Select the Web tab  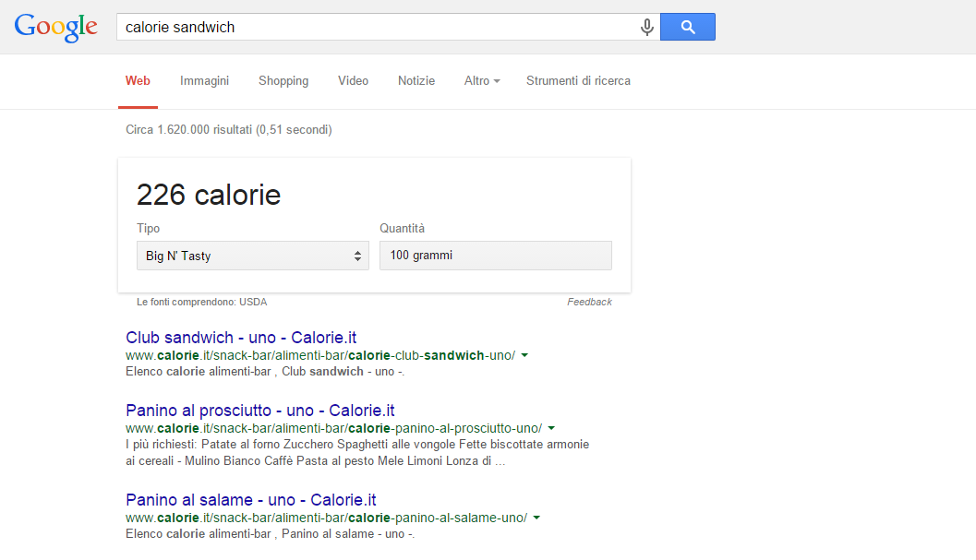pos(138,81)
